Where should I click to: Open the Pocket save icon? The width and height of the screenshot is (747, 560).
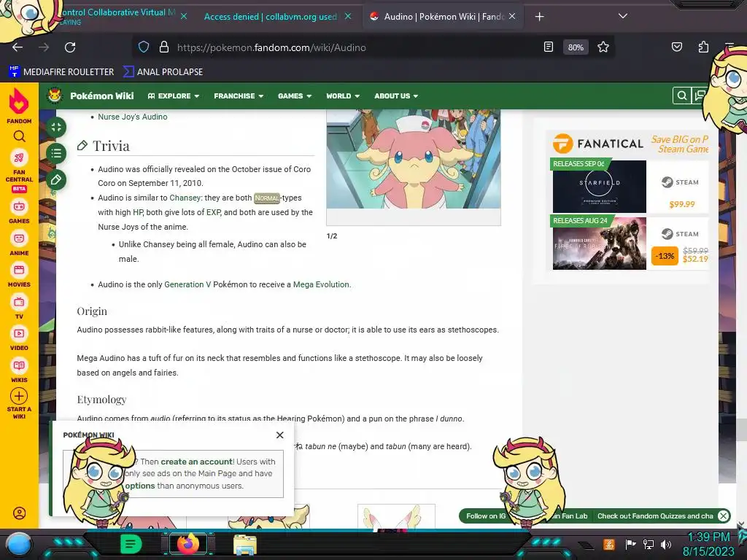676,47
